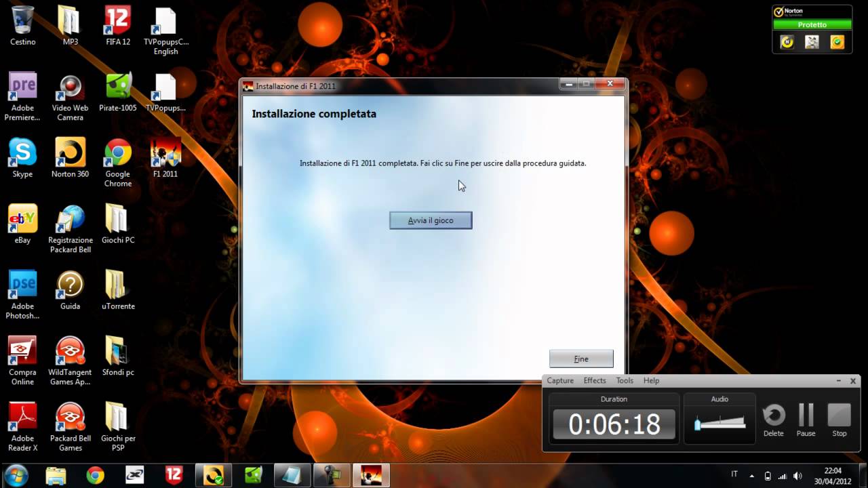868x488 pixels.
Task: Select the Guida help desktop icon
Action: [70, 290]
